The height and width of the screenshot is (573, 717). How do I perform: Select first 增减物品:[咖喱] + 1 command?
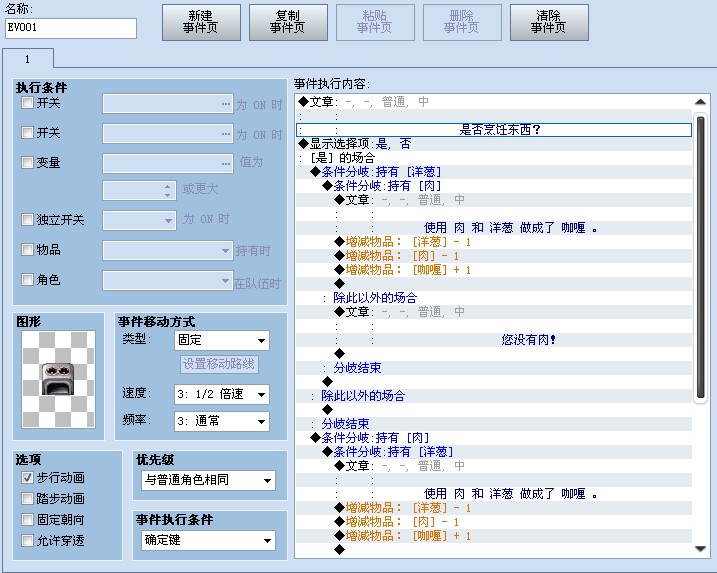click(x=494, y=270)
